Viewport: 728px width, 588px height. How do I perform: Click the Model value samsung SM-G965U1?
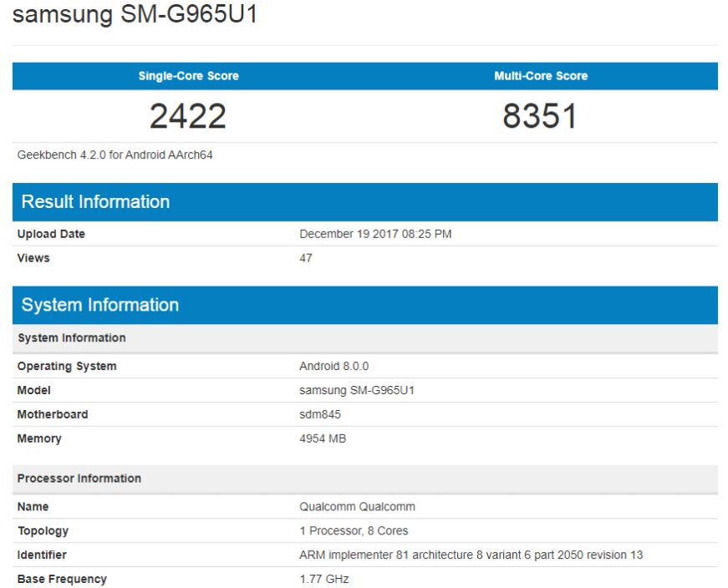coord(357,390)
